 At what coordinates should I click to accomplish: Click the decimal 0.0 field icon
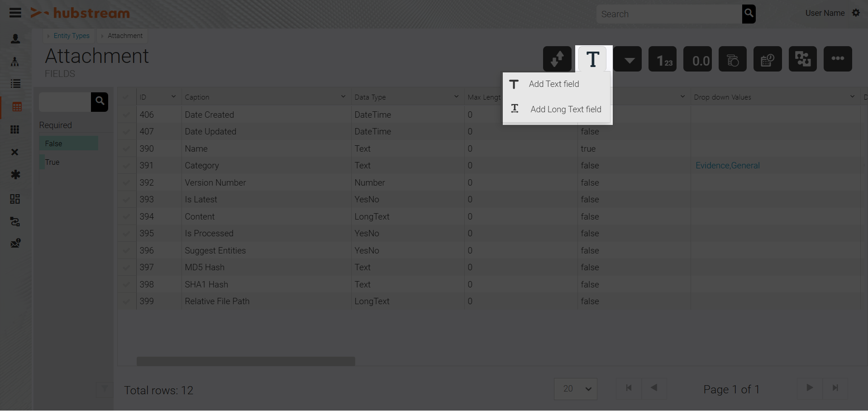tap(697, 59)
